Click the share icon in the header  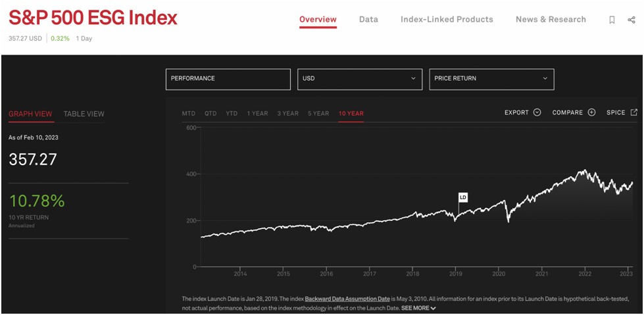[x=632, y=20]
